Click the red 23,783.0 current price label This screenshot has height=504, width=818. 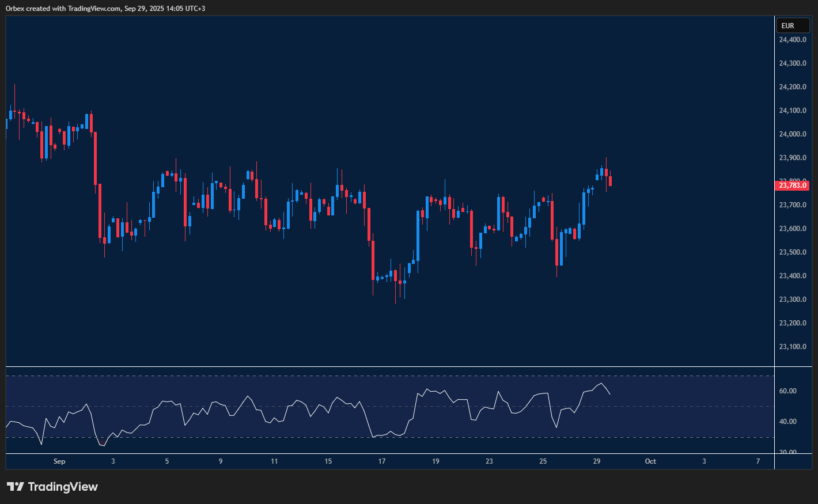(793, 185)
